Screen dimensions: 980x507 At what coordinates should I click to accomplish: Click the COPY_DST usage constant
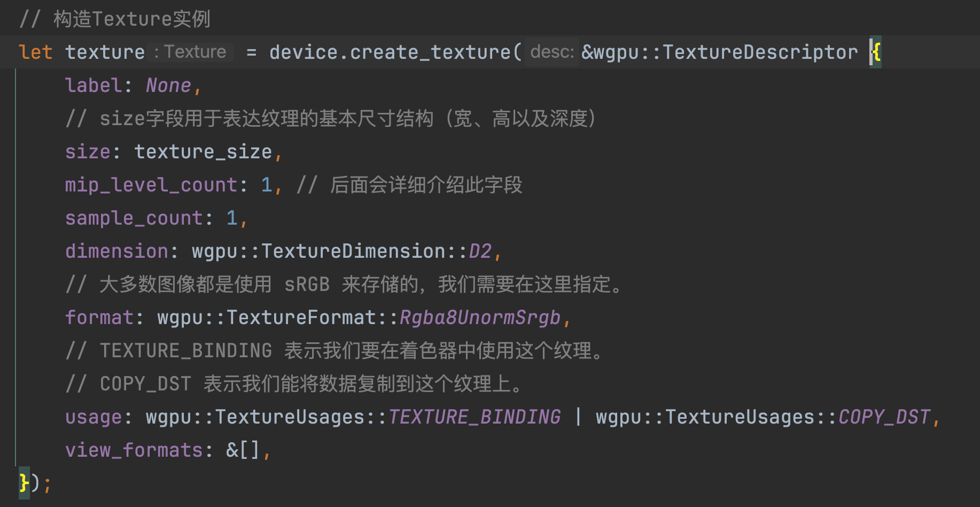coord(884,417)
